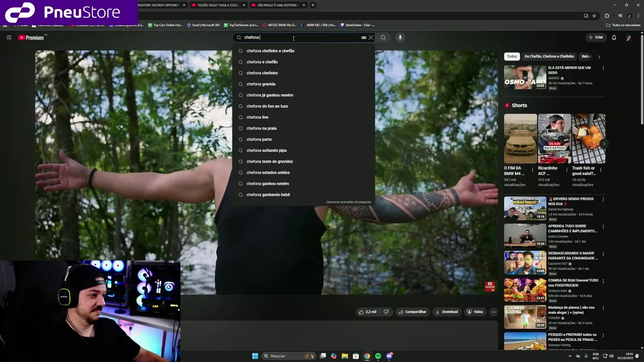Open the Todos os marcadores bookmarks folder
This screenshot has height=362, width=644.
click(623, 25)
